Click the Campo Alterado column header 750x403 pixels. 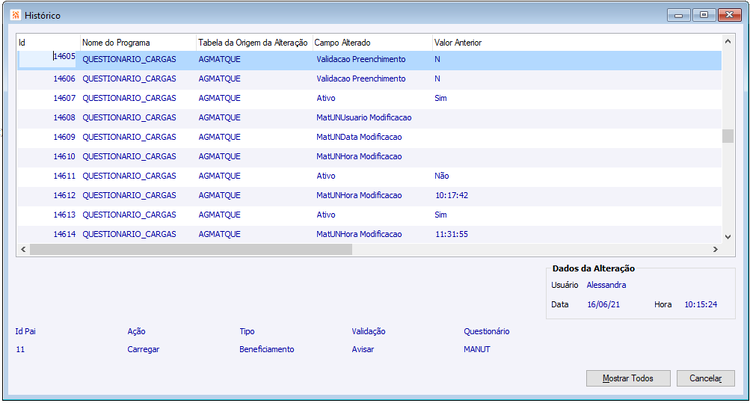(372, 43)
